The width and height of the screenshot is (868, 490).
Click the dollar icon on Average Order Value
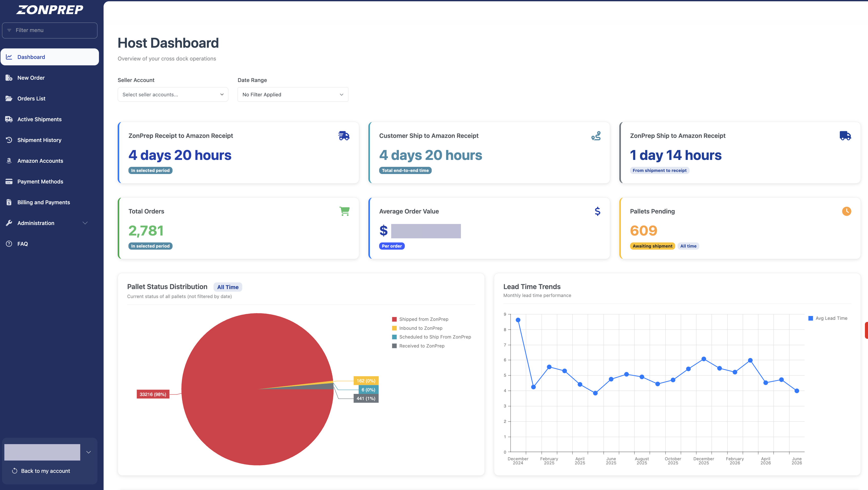click(x=598, y=211)
